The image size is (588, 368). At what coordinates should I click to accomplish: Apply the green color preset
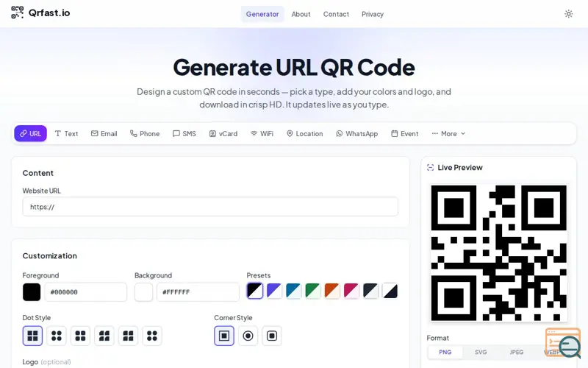(x=313, y=291)
